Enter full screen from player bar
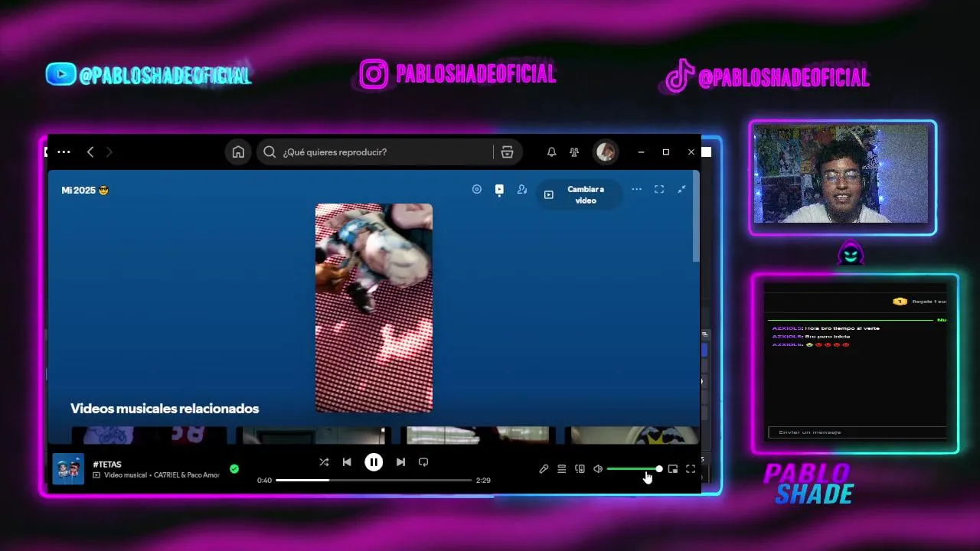Viewport: 980px width, 551px height. [x=691, y=469]
